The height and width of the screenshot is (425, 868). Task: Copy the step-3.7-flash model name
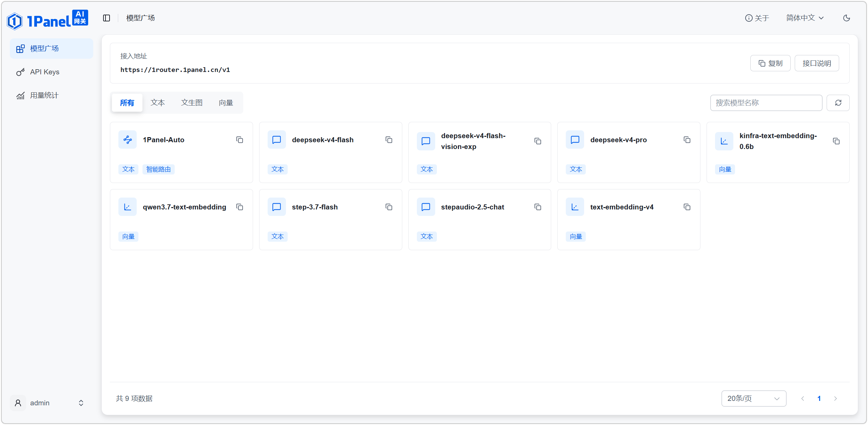(389, 207)
